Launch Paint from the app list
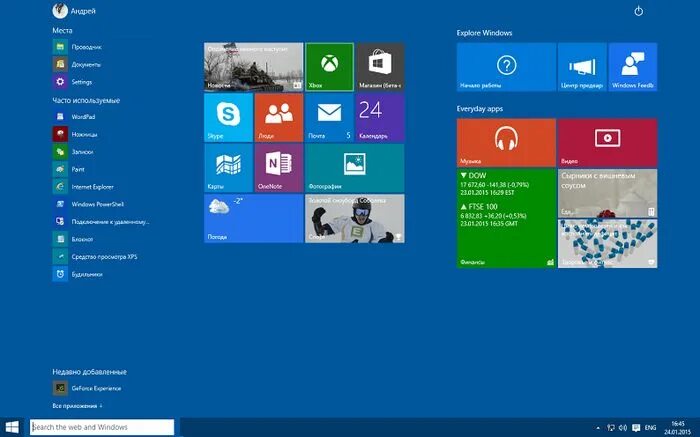700x437 pixels. (x=69, y=169)
